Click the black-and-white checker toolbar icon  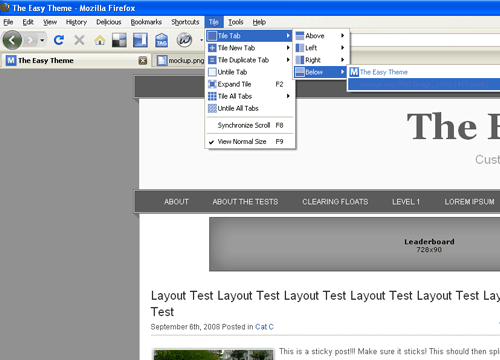coord(119,40)
